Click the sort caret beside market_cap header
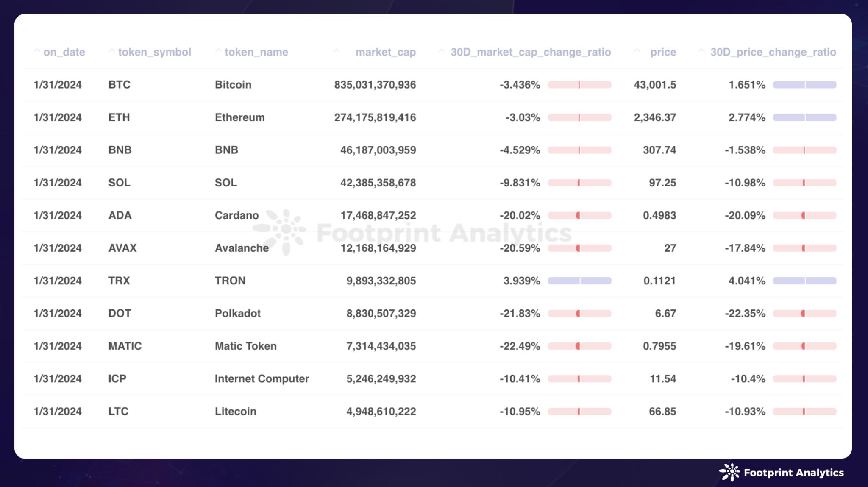868x487 pixels. click(337, 51)
